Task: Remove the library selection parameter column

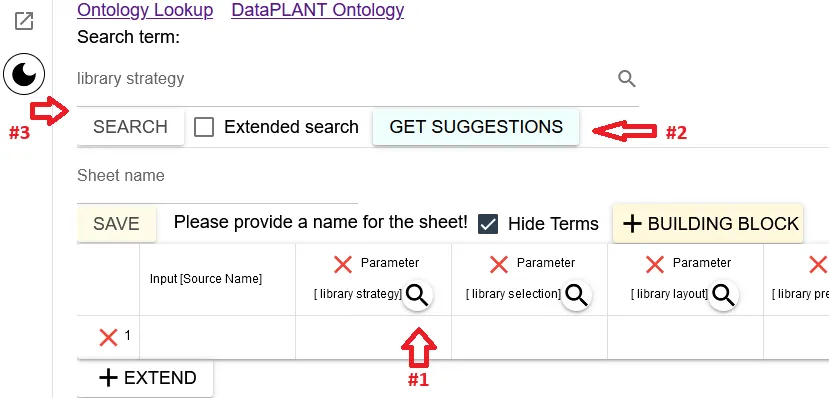Action: (499, 264)
